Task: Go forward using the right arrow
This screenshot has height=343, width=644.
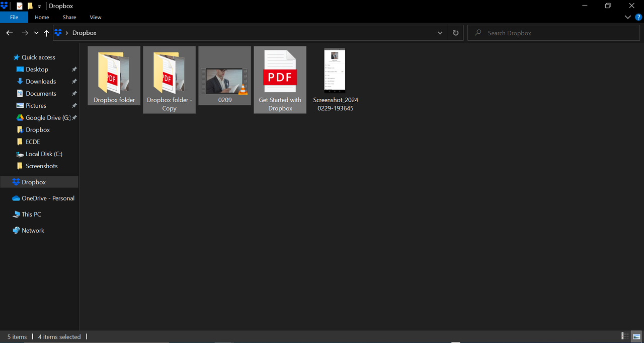Action: click(x=25, y=33)
